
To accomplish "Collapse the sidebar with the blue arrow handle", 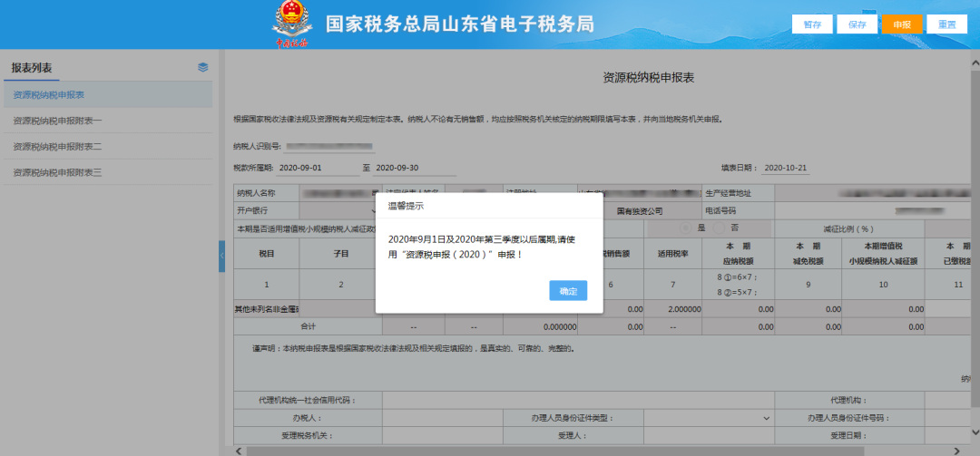I will pos(222,257).
